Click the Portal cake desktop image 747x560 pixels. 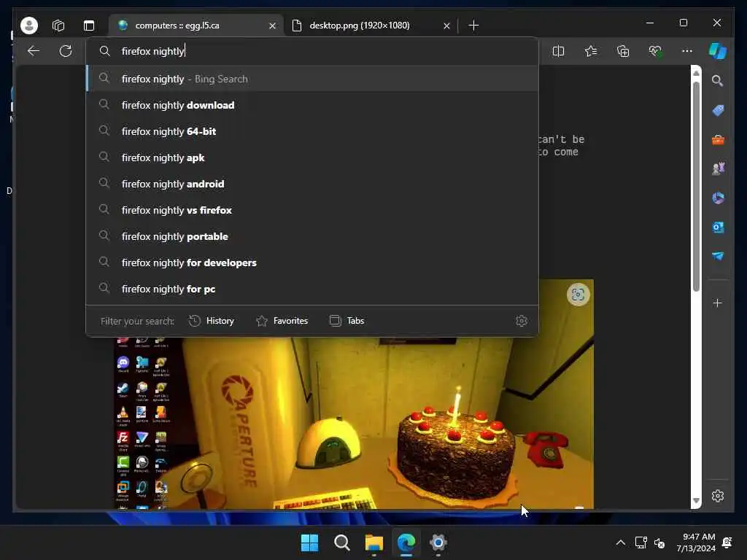click(x=354, y=423)
